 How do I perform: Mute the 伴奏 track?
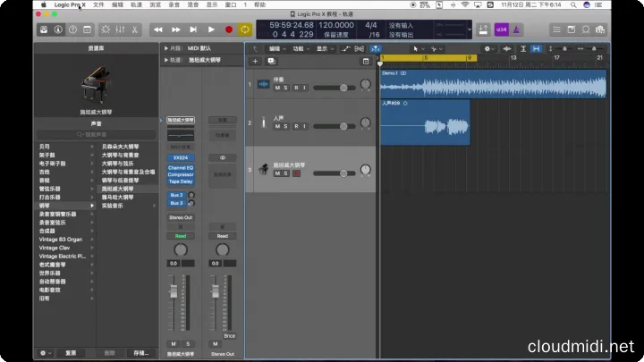coord(277,88)
